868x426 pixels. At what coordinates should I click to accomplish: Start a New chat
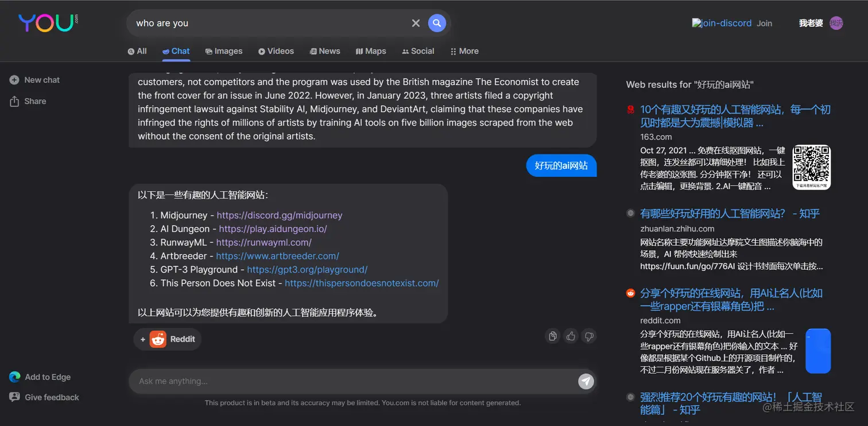(x=34, y=80)
